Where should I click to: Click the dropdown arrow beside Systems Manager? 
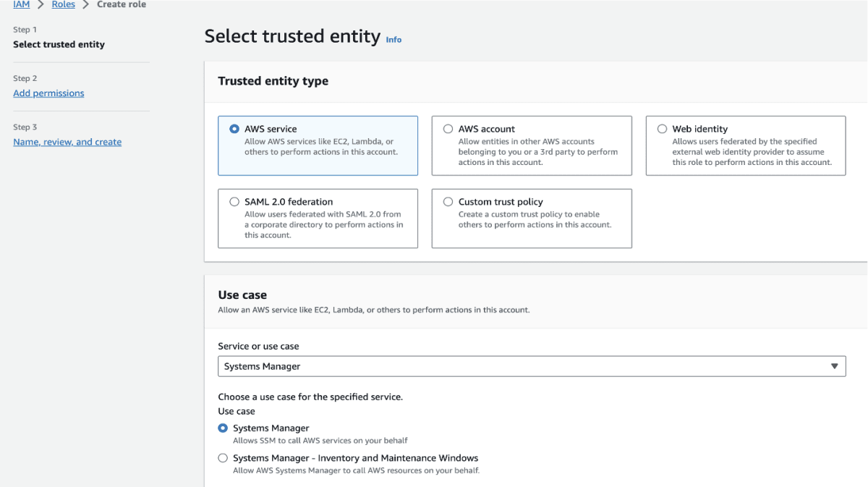click(x=835, y=366)
